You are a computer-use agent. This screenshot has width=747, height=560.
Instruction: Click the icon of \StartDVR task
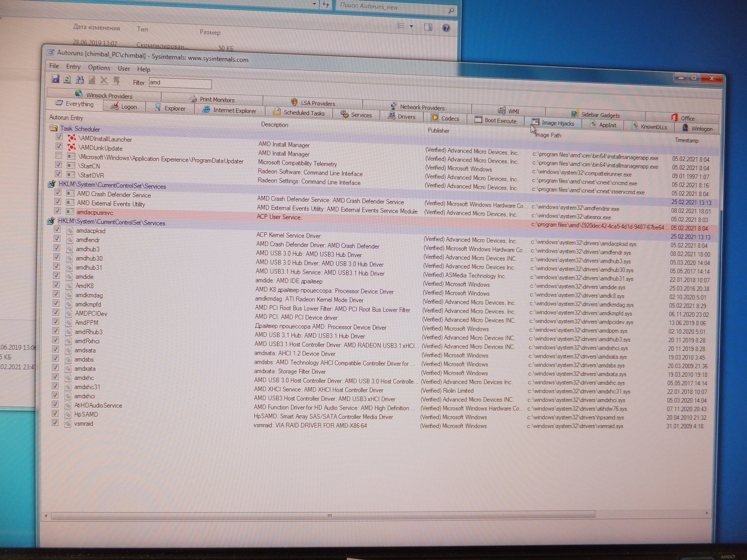click(71, 175)
